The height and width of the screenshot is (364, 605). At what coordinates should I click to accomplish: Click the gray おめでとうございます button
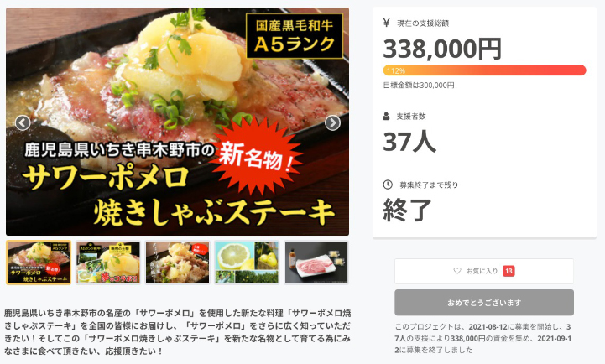pyautogui.click(x=484, y=303)
